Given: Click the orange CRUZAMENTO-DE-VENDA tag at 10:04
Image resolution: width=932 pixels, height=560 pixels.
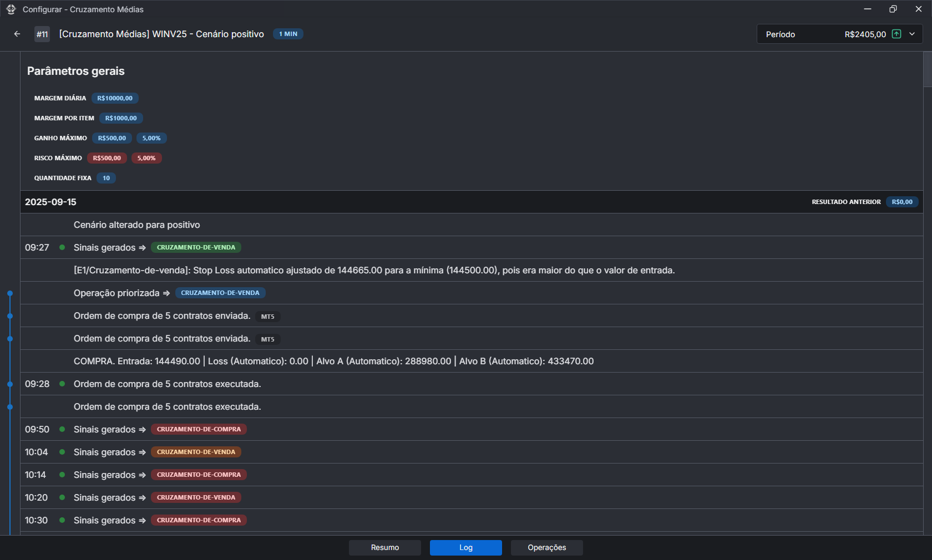Looking at the screenshot, I should (196, 452).
